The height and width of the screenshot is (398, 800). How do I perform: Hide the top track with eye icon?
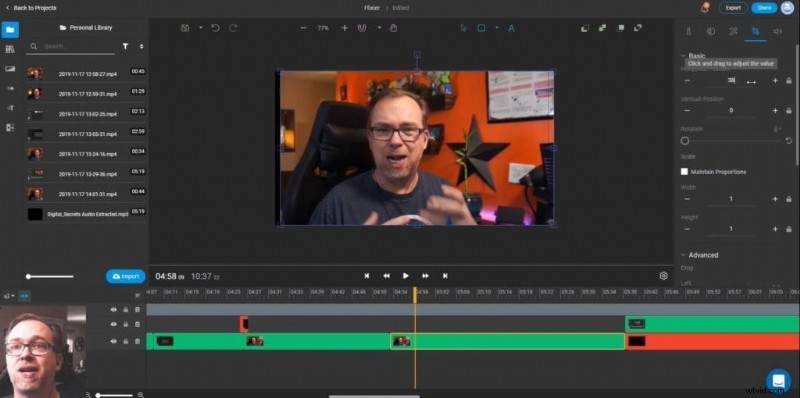click(113, 309)
